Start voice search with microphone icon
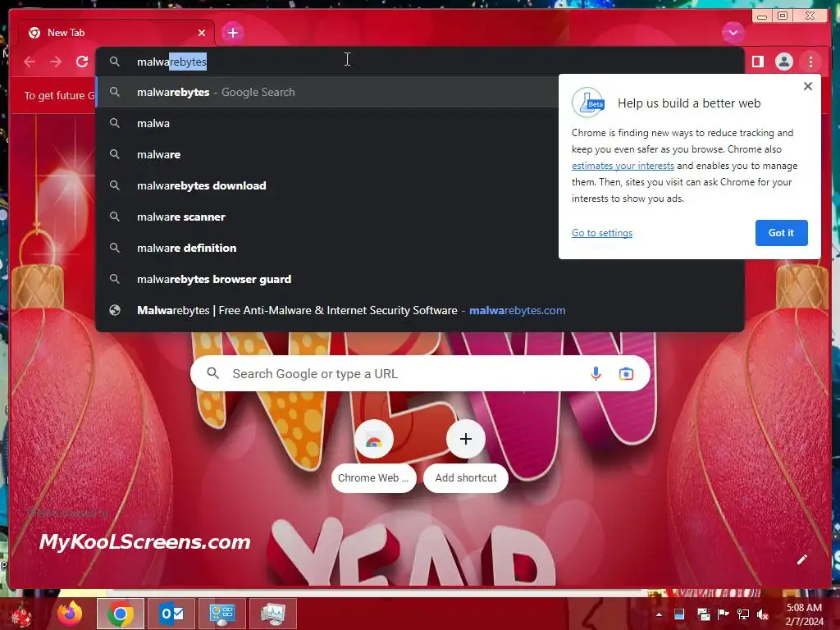The image size is (840, 630). click(x=596, y=373)
